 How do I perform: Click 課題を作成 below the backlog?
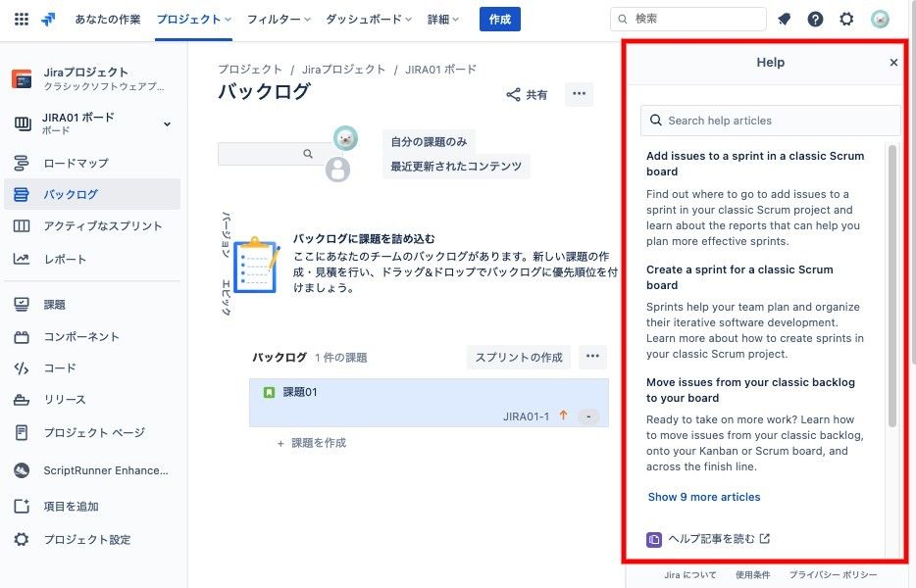[x=312, y=443]
